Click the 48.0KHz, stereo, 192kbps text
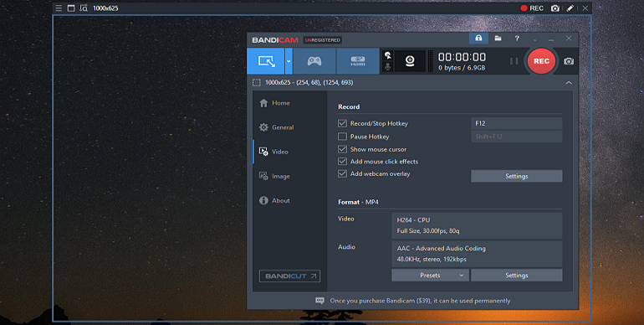This screenshot has width=644, height=325. pos(432,259)
